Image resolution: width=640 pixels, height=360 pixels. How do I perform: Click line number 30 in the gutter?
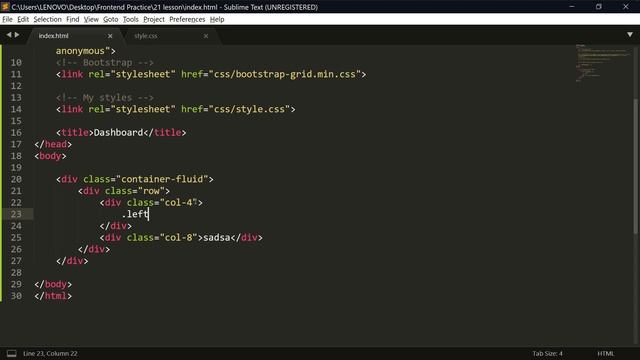16,296
